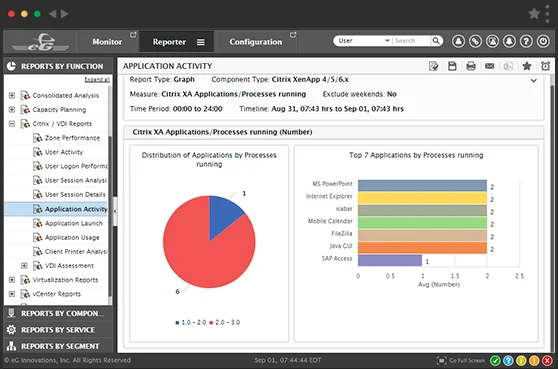Click the browser bookmark star icon
Viewport: 558px width, 369px height.
[x=534, y=14]
